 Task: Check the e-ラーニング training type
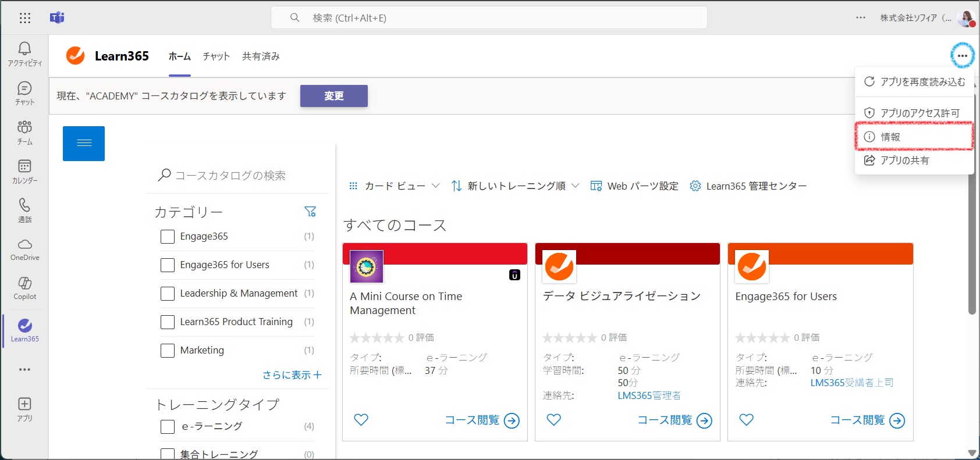(x=168, y=427)
